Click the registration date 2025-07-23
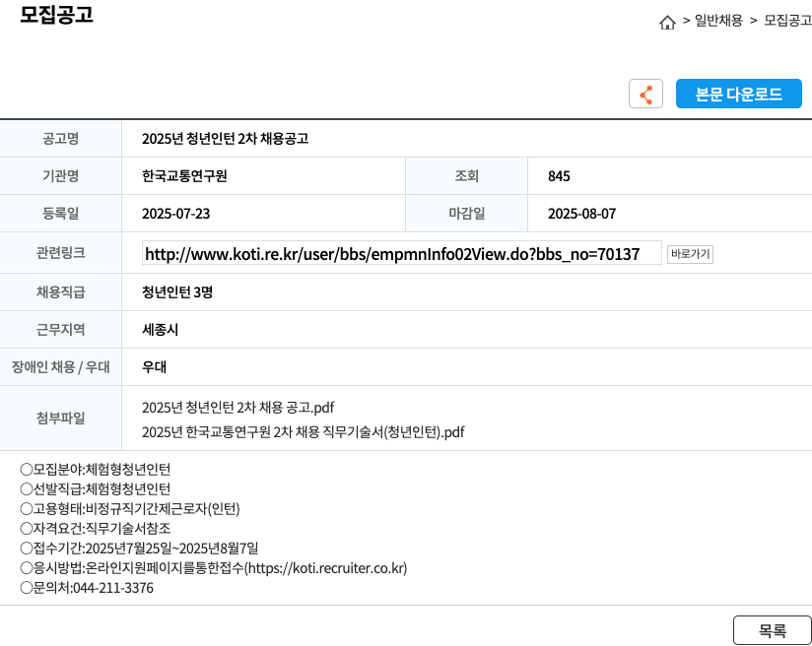812x646 pixels. coord(176,214)
